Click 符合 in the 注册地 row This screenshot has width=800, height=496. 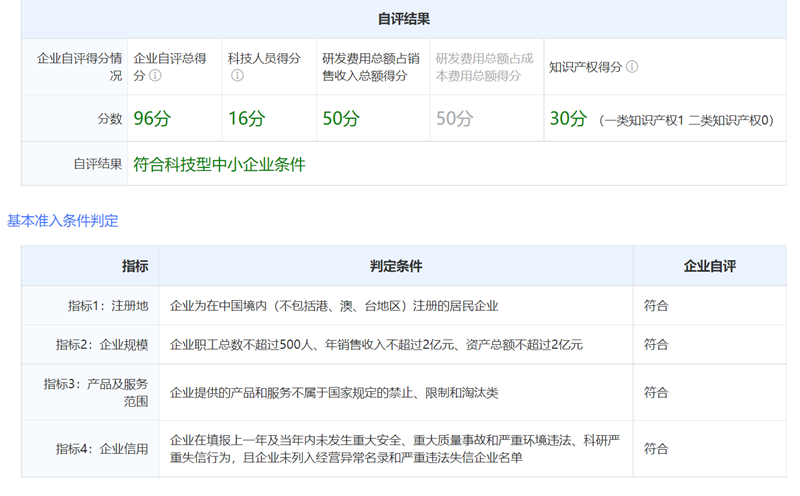pos(656,305)
